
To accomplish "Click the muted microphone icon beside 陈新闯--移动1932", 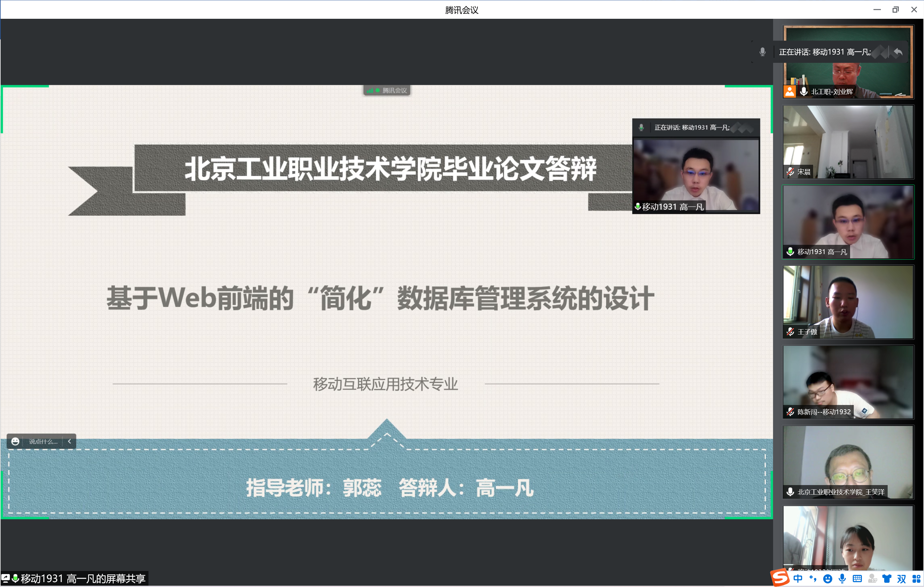I will tap(790, 412).
